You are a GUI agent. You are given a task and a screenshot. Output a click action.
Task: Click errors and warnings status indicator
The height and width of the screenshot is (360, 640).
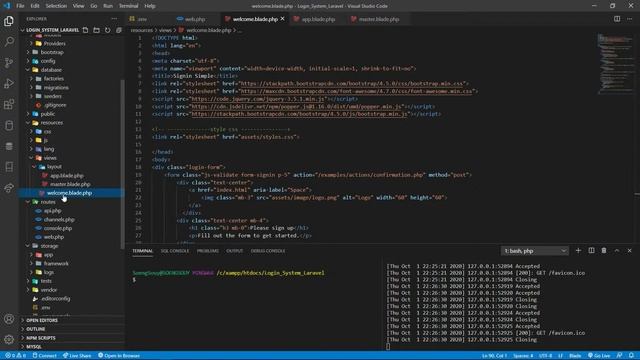(x=16, y=356)
